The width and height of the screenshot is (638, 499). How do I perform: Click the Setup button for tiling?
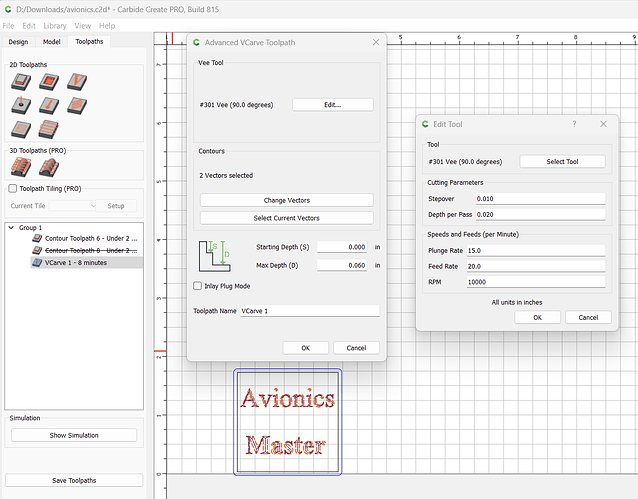click(x=116, y=206)
